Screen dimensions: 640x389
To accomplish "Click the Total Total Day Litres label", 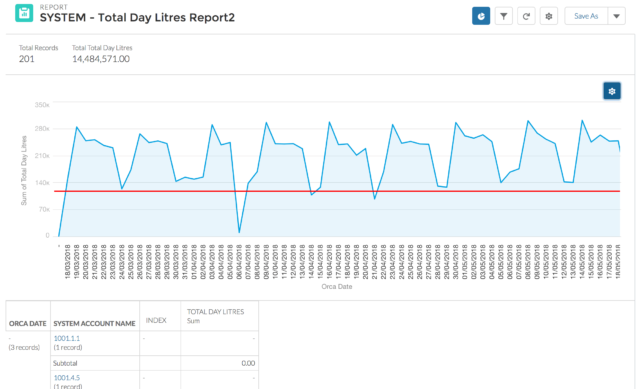I will click(x=102, y=48).
